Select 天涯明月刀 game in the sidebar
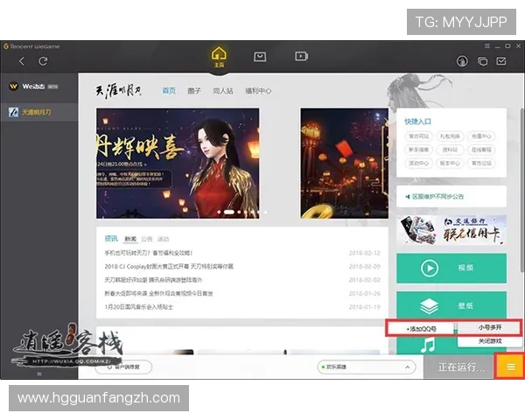Image resolution: width=525 pixels, height=420 pixels. [x=39, y=112]
